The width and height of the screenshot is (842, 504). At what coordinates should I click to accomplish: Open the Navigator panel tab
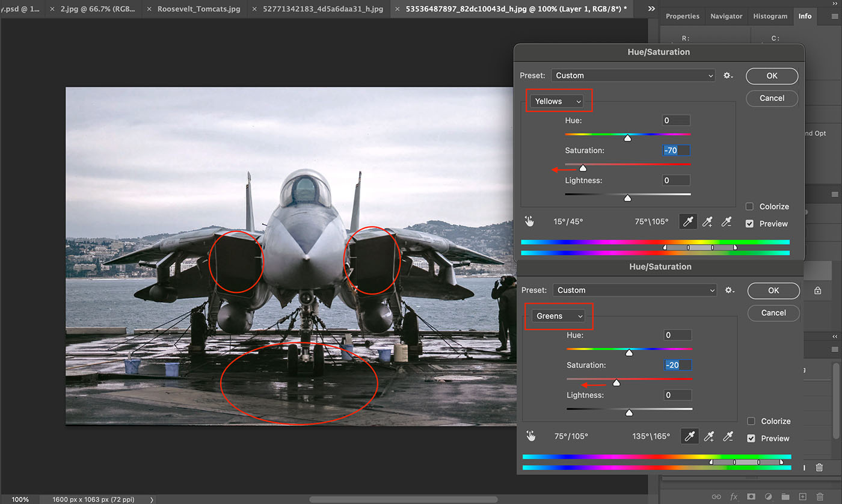pos(726,16)
